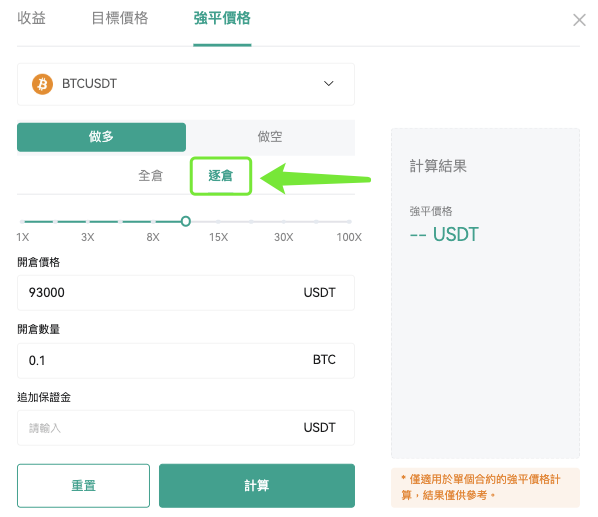Select the 做多 long direction
This screenshot has height=517, width=598.
click(101, 137)
